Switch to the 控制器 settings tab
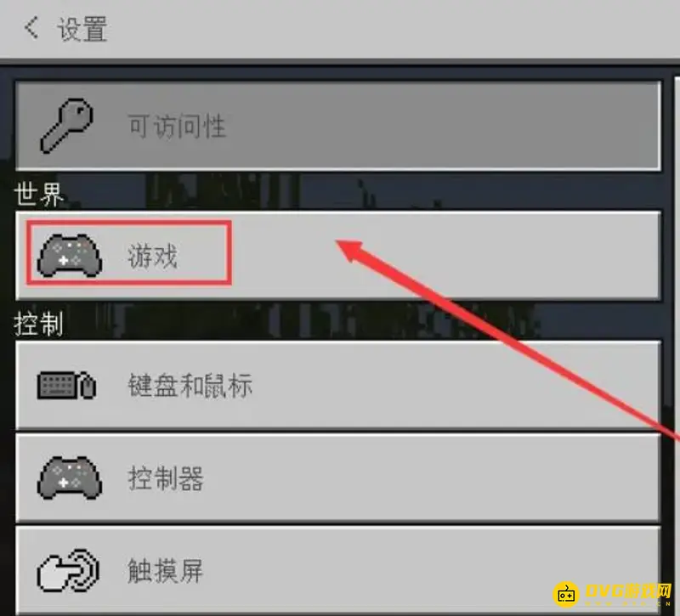The height and width of the screenshot is (616, 680). click(x=338, y=478)
